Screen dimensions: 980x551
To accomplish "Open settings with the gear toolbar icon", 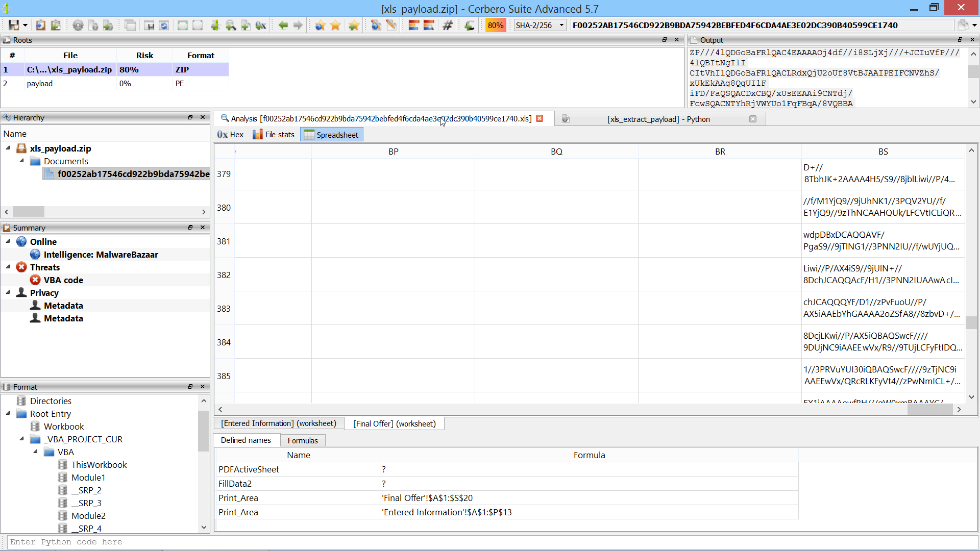I will pyautogui.click(x=78, y=25).
